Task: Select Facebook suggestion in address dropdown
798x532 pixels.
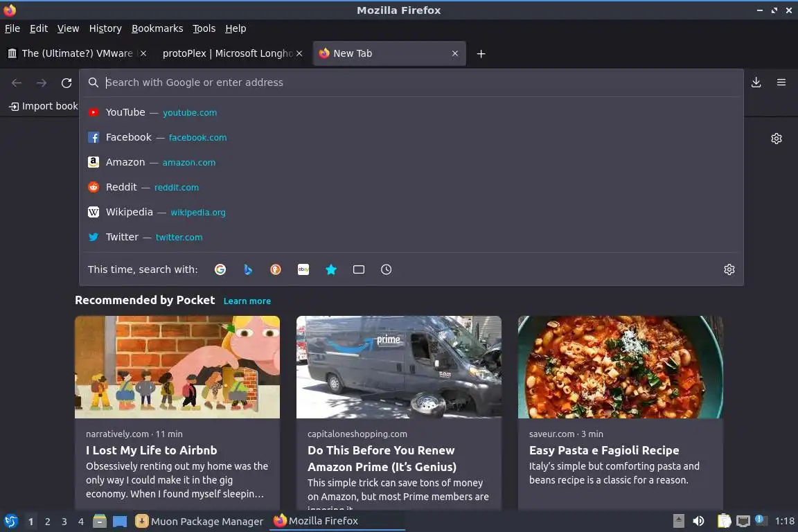Action: coord(411,137)
